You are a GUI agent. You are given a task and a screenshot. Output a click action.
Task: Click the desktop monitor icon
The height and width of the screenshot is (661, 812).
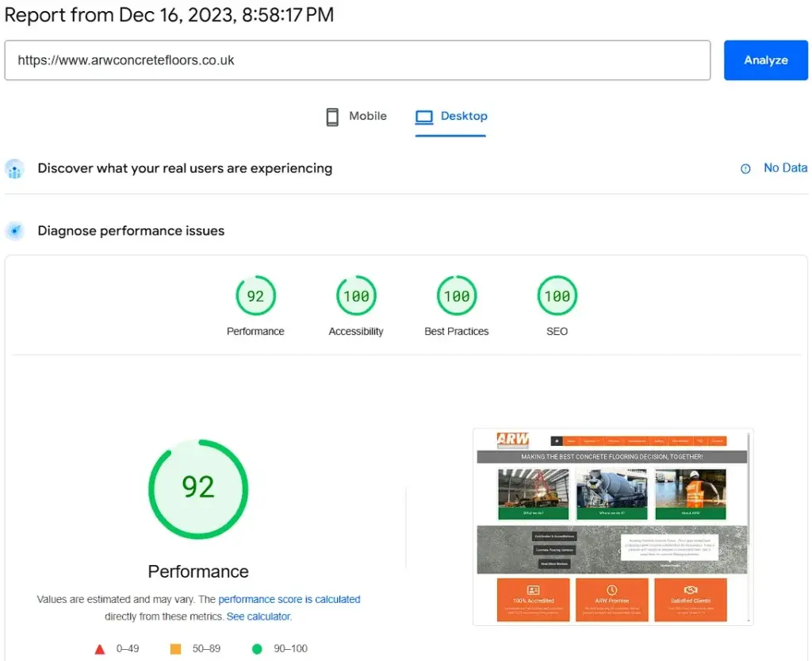[425, 116]
